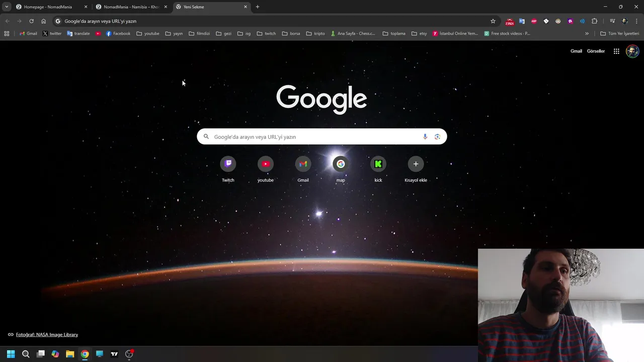Open Ana Sayfa - Chess.com bookmark
Image resolution: width=644 pixels, height=362 pixels.
[353, 34]
